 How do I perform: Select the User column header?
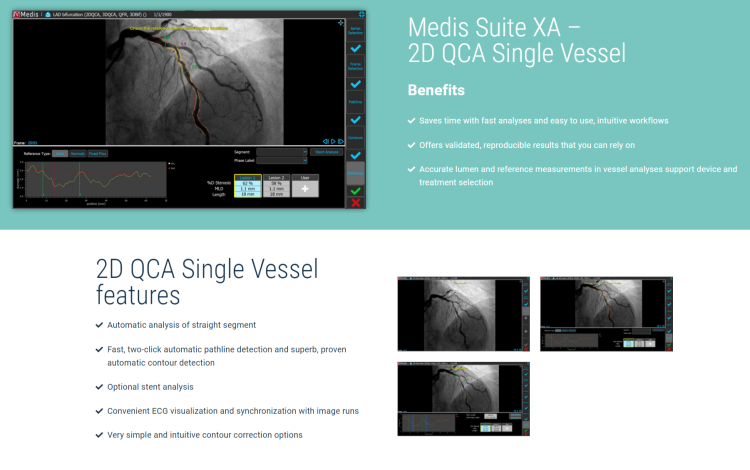click(x=305, y=177)
